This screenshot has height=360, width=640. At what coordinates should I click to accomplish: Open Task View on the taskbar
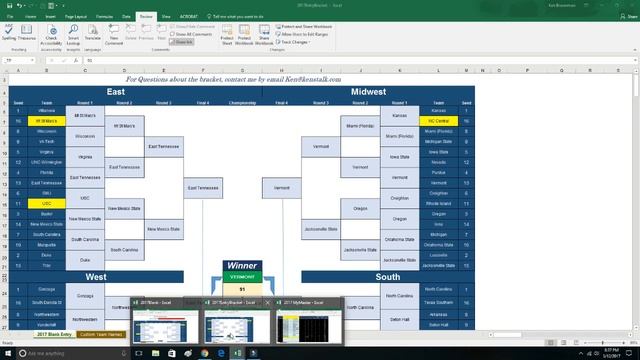tap(139, 353)
